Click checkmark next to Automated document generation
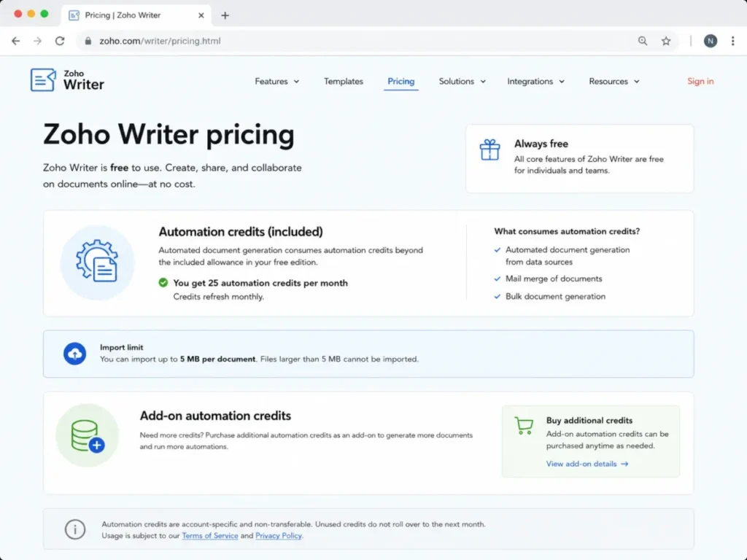 [498, 250]
